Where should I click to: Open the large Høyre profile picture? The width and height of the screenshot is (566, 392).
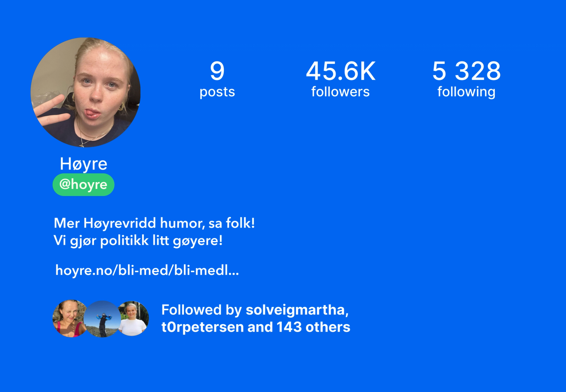click(86, 92)
